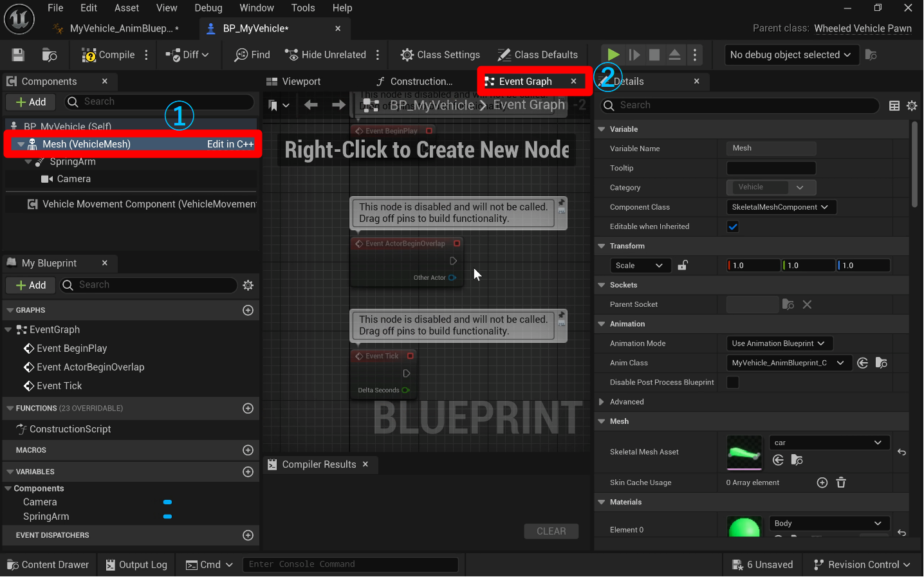Switch to the Viewport tab
The image size is (924, 577).
click(x=293, y=82)
